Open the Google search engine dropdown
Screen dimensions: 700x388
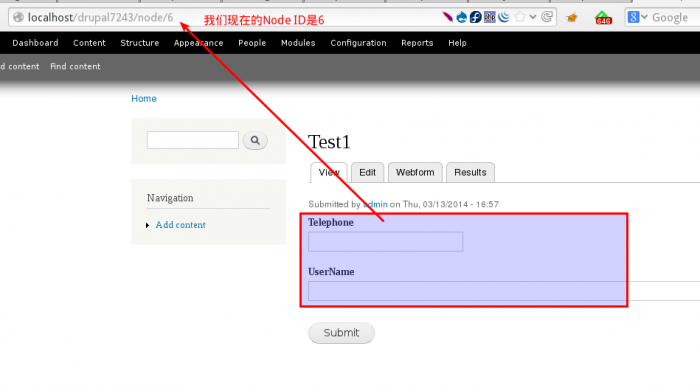tap(638, 17)
